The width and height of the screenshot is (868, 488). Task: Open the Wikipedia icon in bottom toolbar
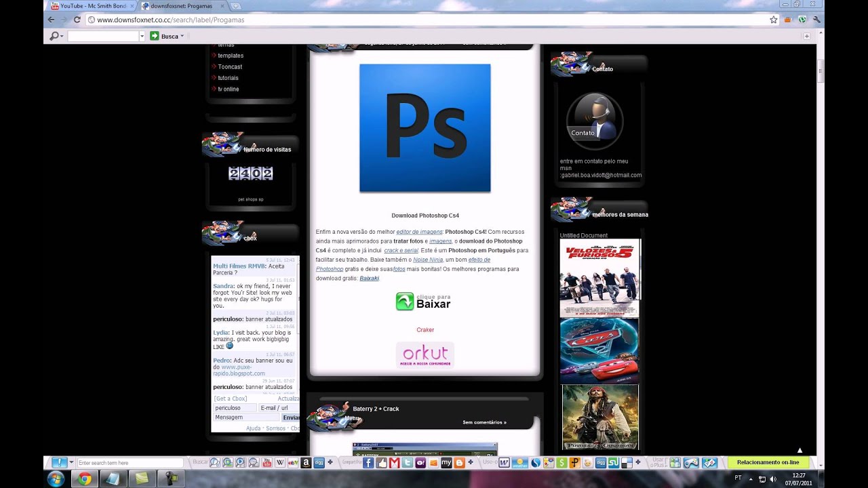coord(280,463)
